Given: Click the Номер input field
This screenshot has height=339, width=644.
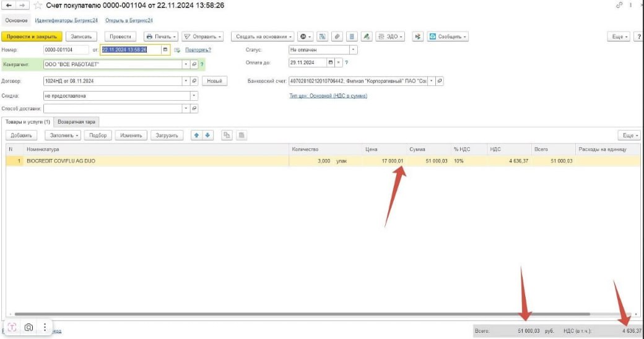Looking at the screenshot, I should coord(66,49).
